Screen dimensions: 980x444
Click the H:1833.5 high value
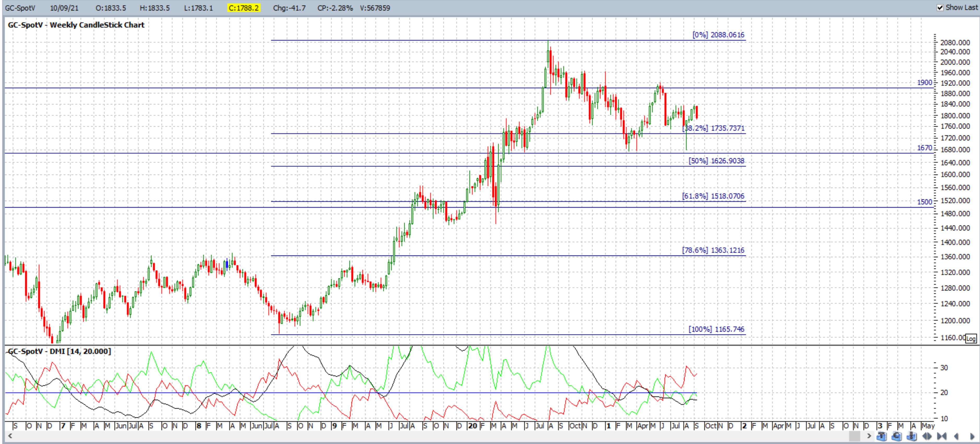coord(155,8)
